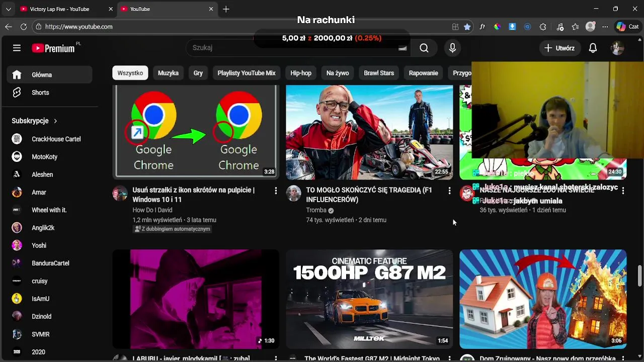Click the browser address bar URL
The height and width of the screenshot is (362, 644).
[x=79, y=27]
